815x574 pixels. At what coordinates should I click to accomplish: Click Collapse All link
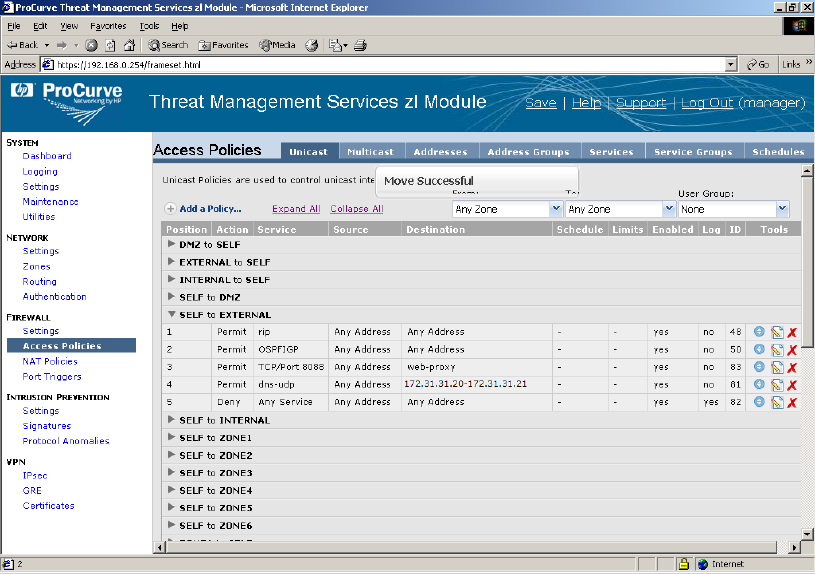[x=357, y=208]
